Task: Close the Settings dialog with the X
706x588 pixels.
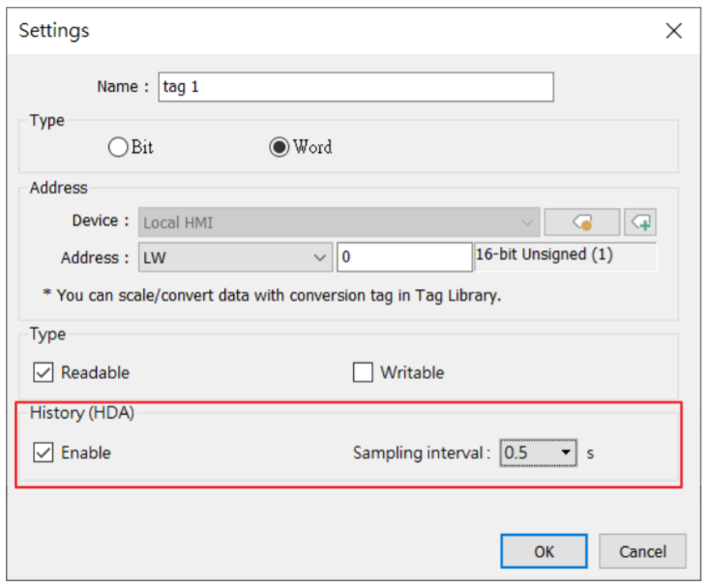Action: pyautogui.click(x=673, y=31)
